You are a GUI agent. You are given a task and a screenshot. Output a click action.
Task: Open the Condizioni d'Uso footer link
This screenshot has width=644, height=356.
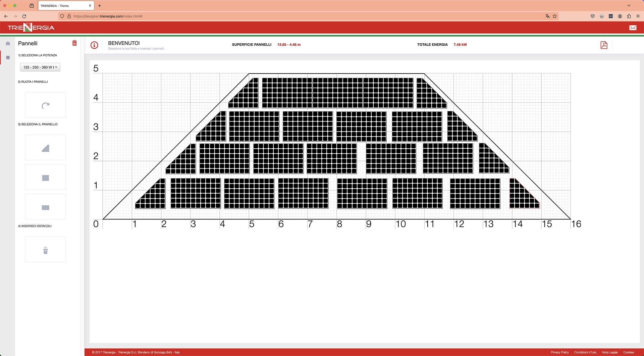[x=585, y=352]
